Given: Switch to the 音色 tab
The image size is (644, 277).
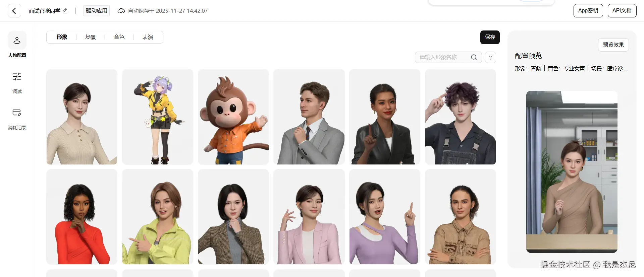Looking at the screenshot, I should (119, 37).
